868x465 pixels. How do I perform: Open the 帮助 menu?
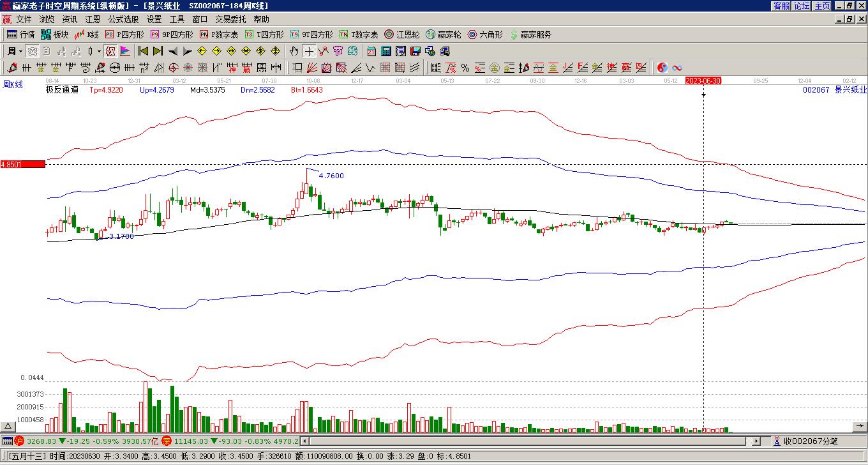[x=261, y=20]
